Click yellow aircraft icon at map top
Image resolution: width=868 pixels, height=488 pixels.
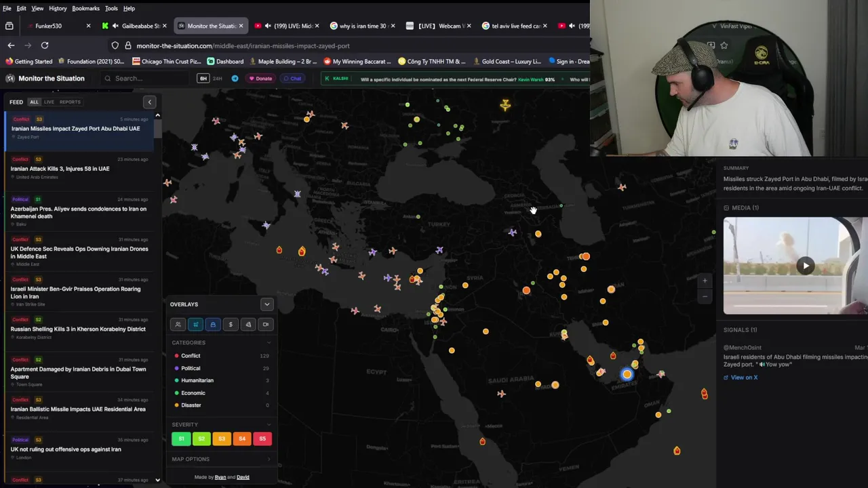(x=505, y=105)
